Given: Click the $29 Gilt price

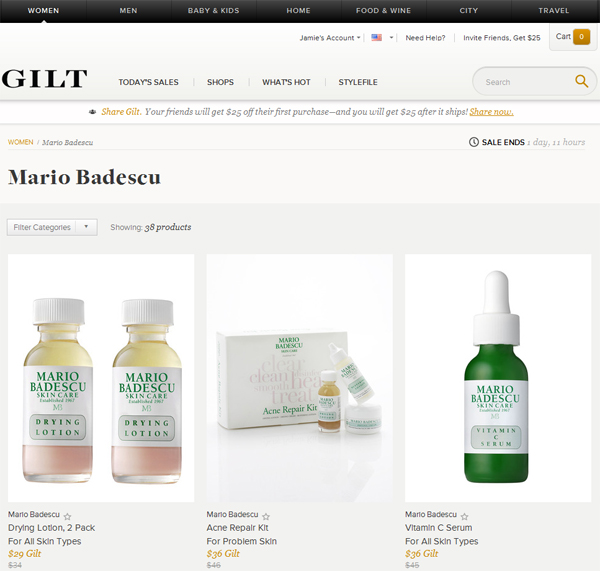Looking at the screenshot, I should pos(24,553).
